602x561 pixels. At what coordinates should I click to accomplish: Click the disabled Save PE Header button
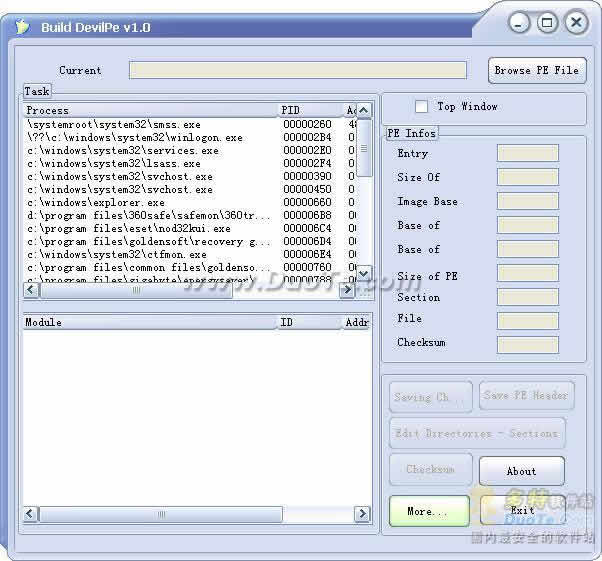526,396
